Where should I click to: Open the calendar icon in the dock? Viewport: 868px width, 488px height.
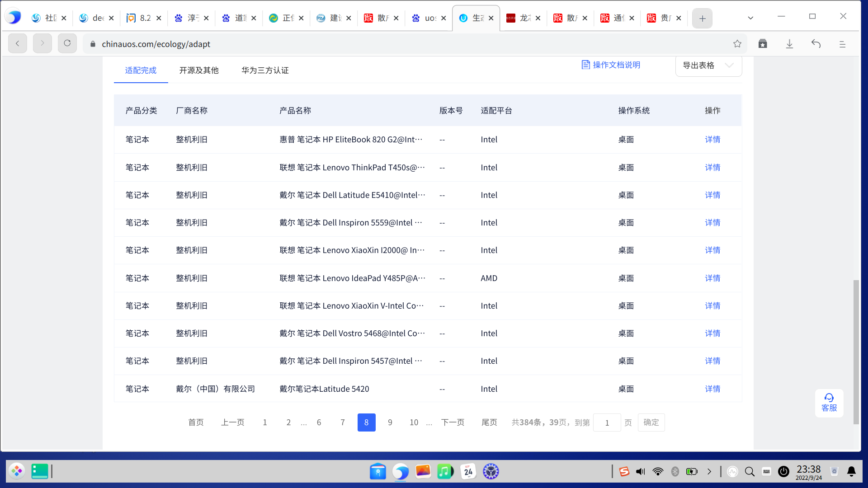tap(468, 471)
